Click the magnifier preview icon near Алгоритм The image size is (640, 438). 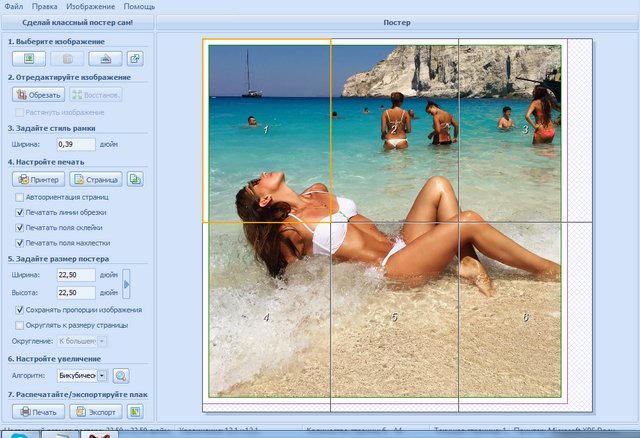tap(121, 376)
